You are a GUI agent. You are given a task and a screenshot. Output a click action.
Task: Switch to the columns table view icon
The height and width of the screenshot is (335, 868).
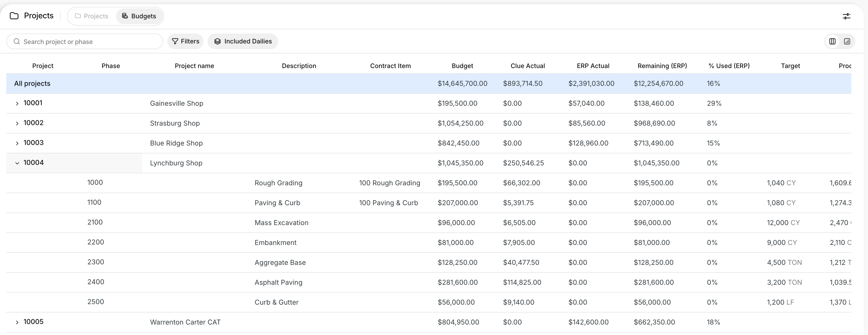click(x=832, y=41)
